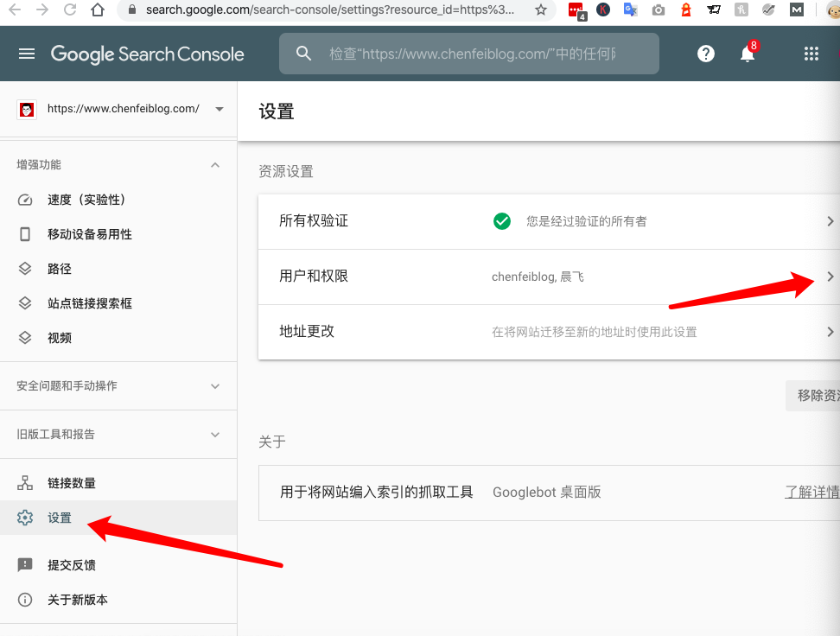
Task: Click 用于将网站编入索引的抓取工具 label
Action: (x=377, y=492)
